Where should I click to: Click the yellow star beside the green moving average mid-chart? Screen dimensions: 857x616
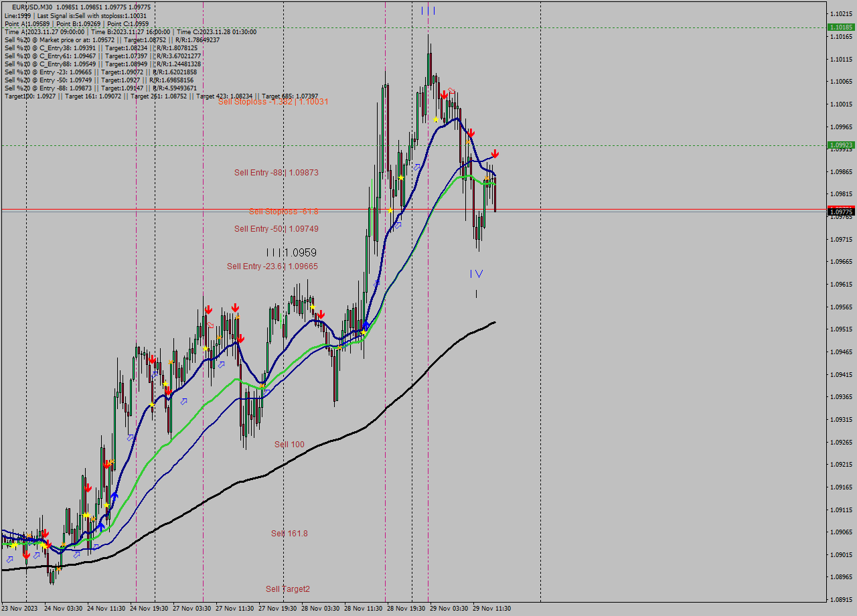[364, 331]
